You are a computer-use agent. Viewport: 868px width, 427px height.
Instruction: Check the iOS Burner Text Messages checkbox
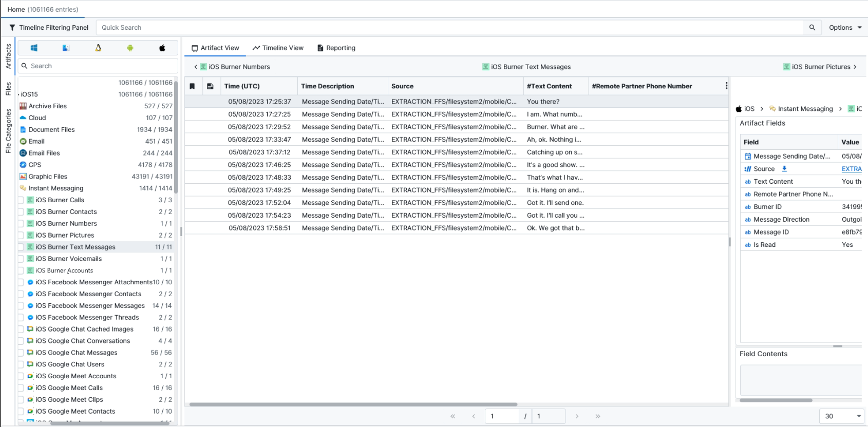[21, 247]
